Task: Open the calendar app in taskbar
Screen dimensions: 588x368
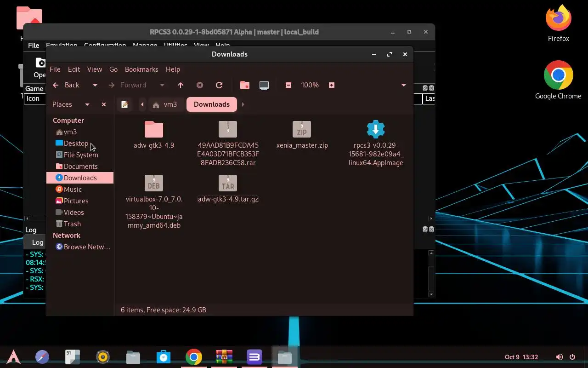Action: click(73, 357)
